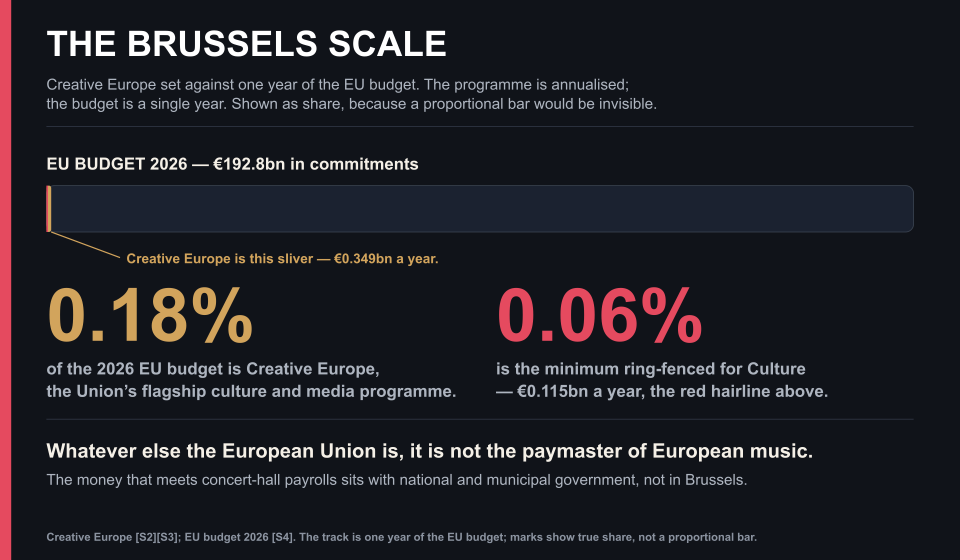The width and height of the screenshot is (960, 560).
Task: Select the Creative Europe subtitle paragraph
Action: [351, 94]
